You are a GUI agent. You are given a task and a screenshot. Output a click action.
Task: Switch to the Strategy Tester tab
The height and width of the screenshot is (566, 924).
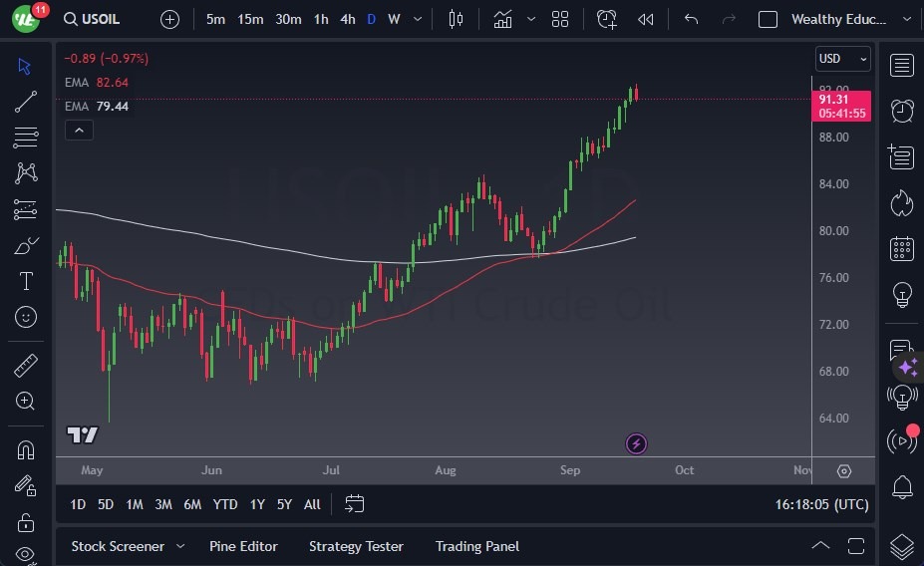tap(356, 546)
